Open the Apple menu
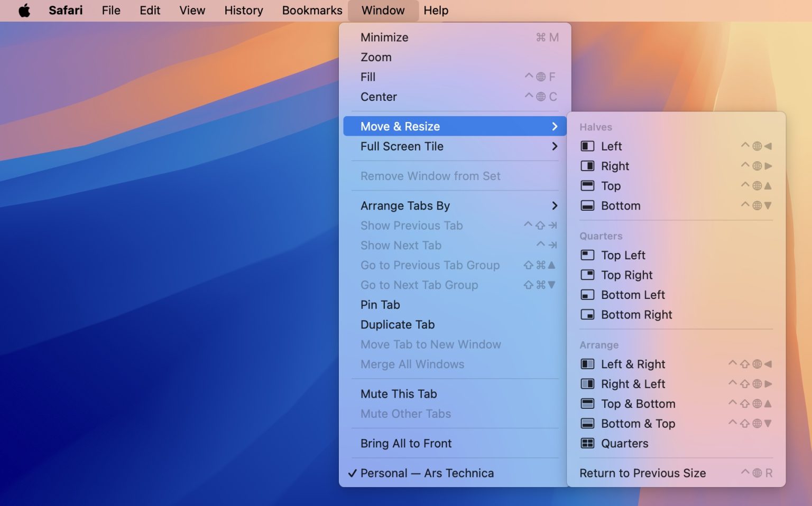 tap(24, 11)
